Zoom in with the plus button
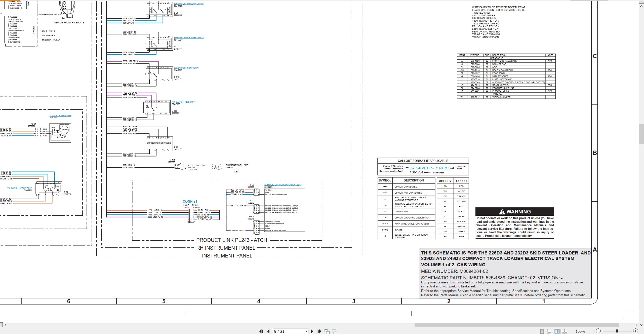Screen dimensions: 644x334 click(635, 331)
